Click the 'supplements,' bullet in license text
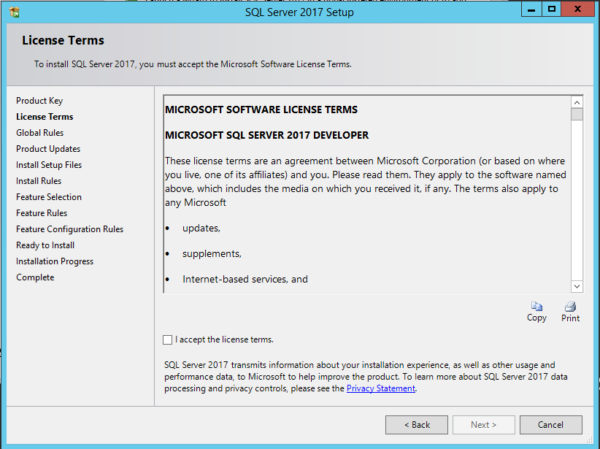The image size is (600, 449). [x=212, y=254]
